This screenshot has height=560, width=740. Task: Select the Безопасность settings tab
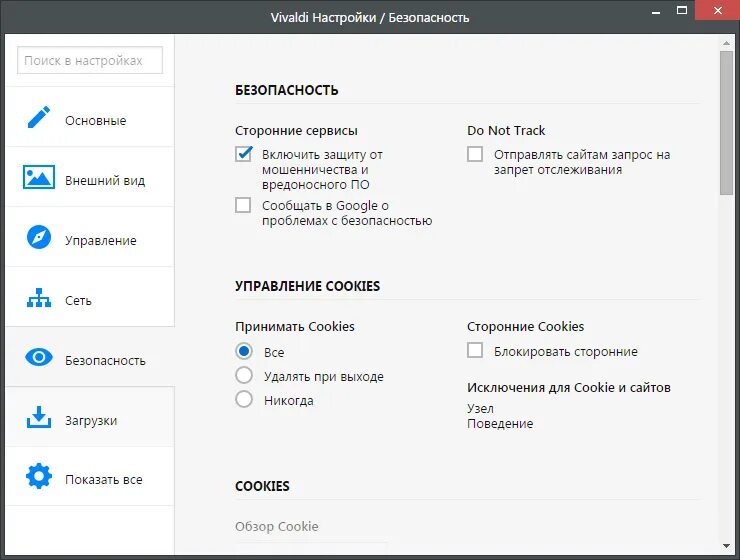90,357
